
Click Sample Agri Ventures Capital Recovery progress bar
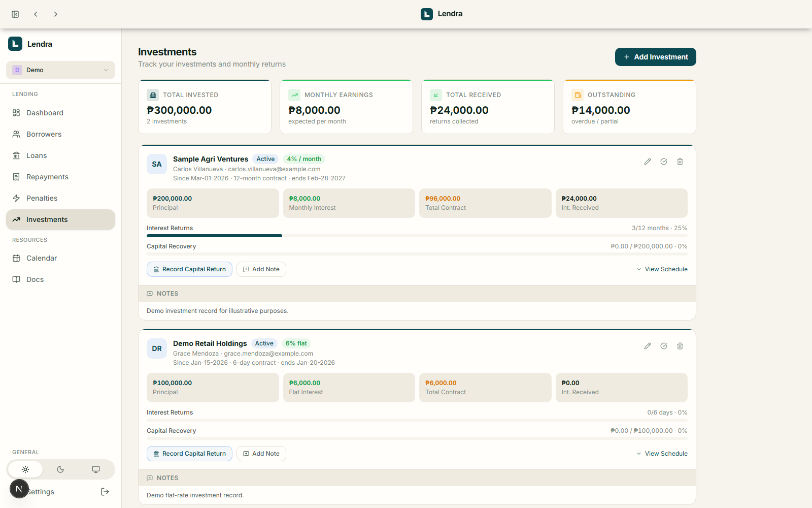[x=417, y=254]
